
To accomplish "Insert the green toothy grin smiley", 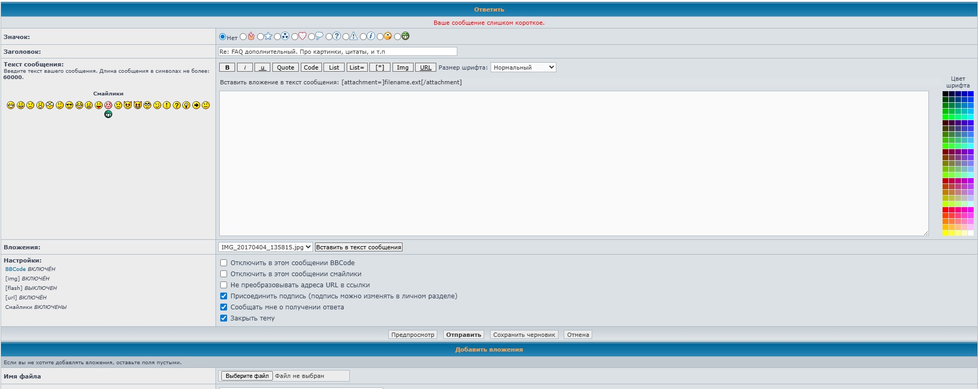I will (108, 114).
